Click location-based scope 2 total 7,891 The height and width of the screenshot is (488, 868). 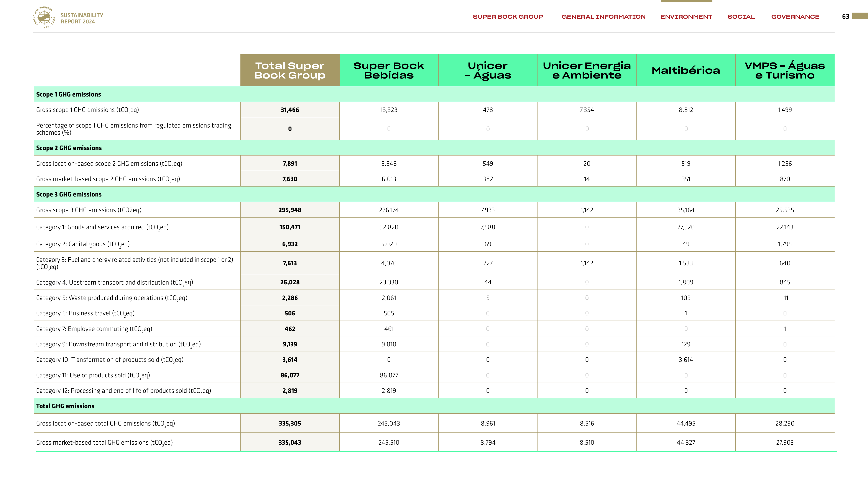(290, 164)
